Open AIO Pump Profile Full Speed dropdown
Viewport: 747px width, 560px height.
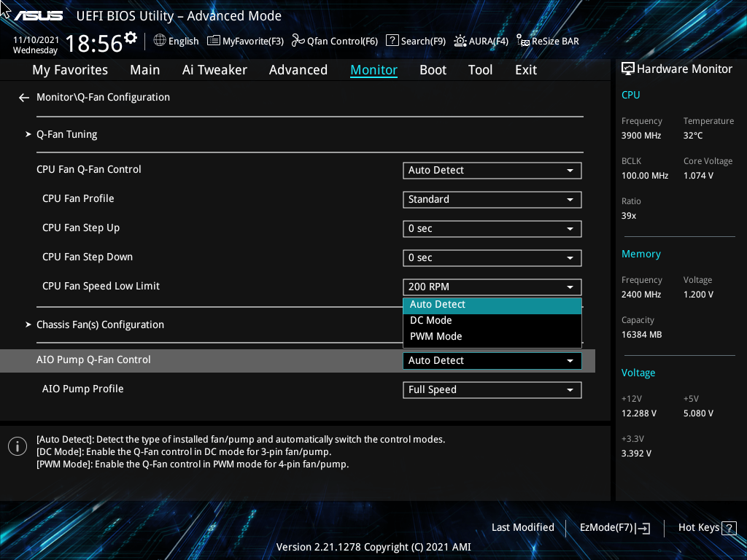(492, 390)
